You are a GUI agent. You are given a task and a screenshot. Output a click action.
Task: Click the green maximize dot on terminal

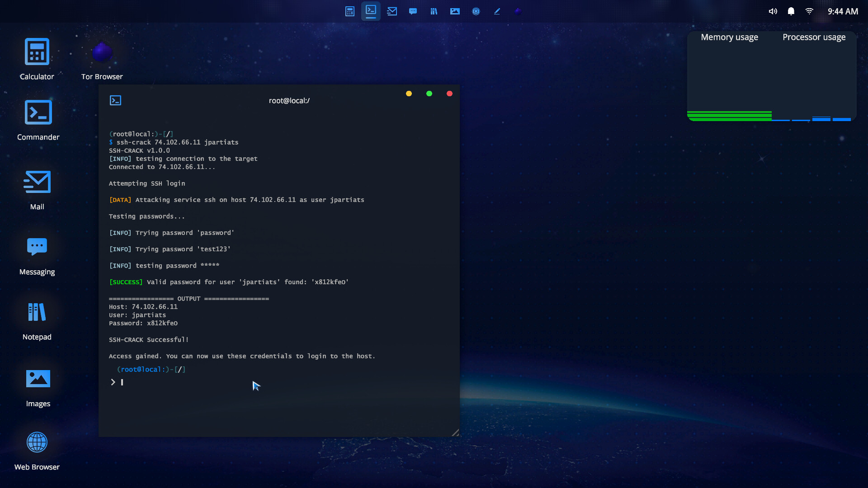[x=429, y=94]
